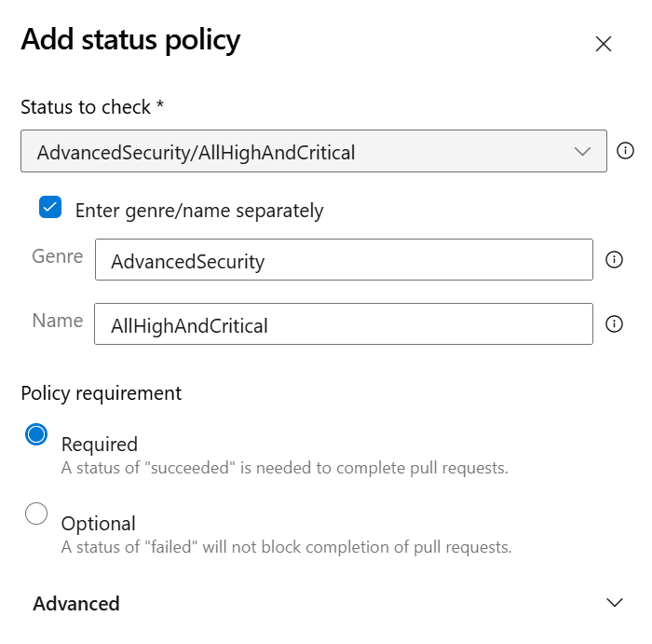The height and width of the screenshot is (644, 652).
Task: Click the 'Optional' option label
Action: click(x=99, y=523)
